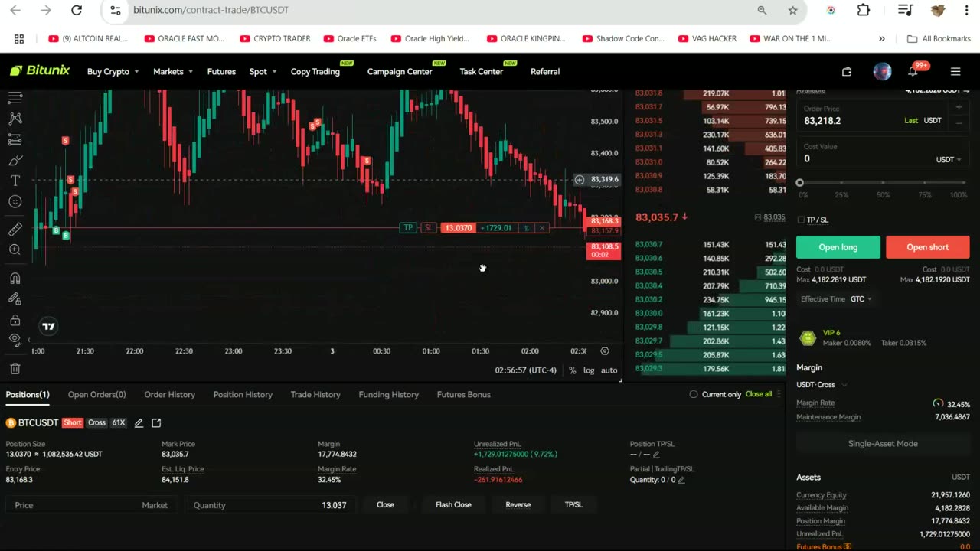This screenshot has height=551, width=980.
Task: Select the Zoom In tool
Action: click(15, 249)
